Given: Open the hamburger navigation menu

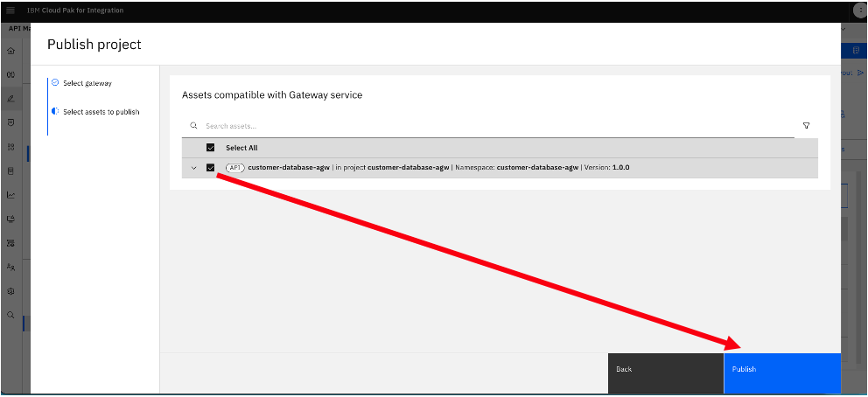Looking at the screenshot, I should point(10,10).
